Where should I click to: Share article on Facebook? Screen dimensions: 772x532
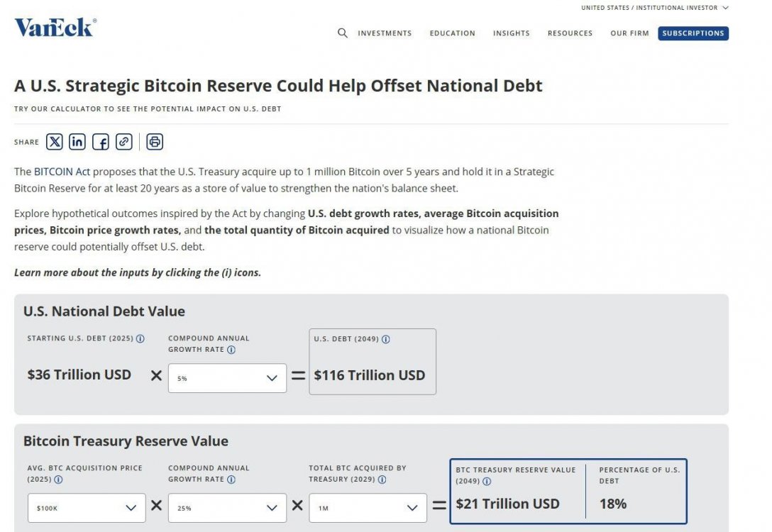(x=101, y=142)
